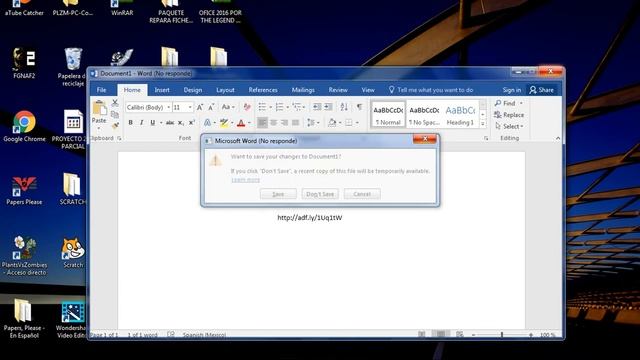The height and width of the screenshot is (360, 640).
Task: Toggle Align Left
Action: 262,122
